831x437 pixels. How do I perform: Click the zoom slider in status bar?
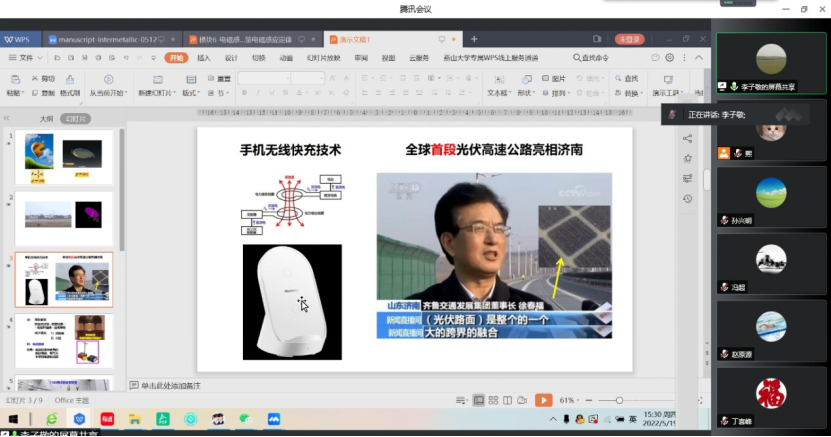(619, 400)
